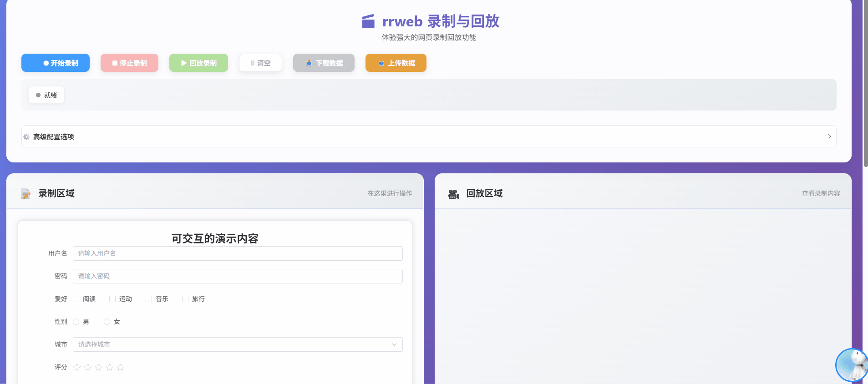Click the gear icon beside 高级配置选项
The height and width of the screenshot is (384, 868).
point(26,137)
